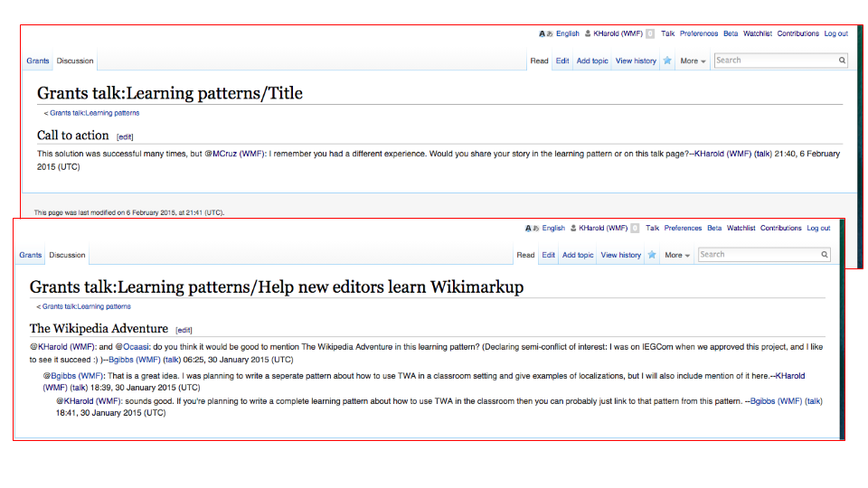This screenshot has width=868, height=488.
Task: Select the Add topic tab on the upper page
Action: (592, 61)
